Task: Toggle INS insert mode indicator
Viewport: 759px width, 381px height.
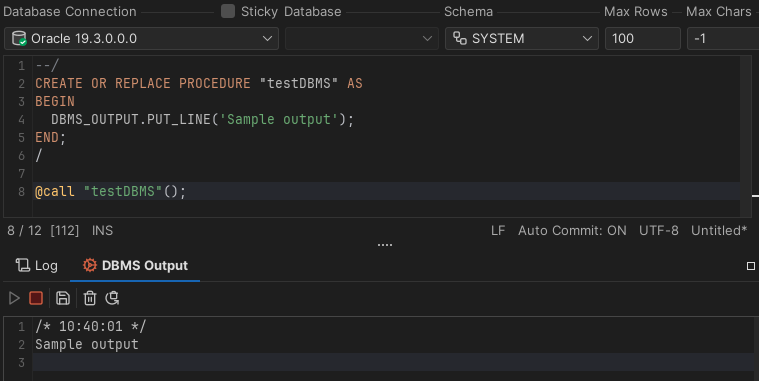Action: pyautogui.click(x=103, y=230)
